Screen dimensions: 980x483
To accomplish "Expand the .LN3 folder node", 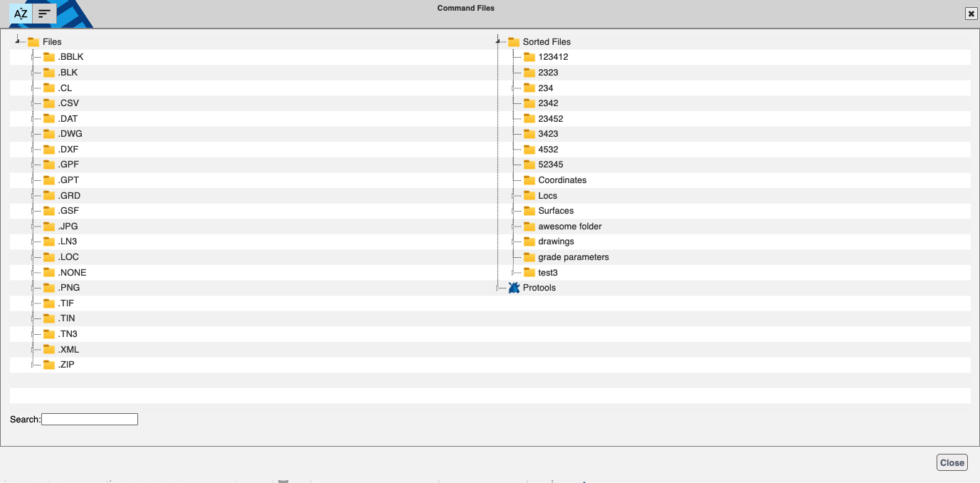I will click(33, 241).
